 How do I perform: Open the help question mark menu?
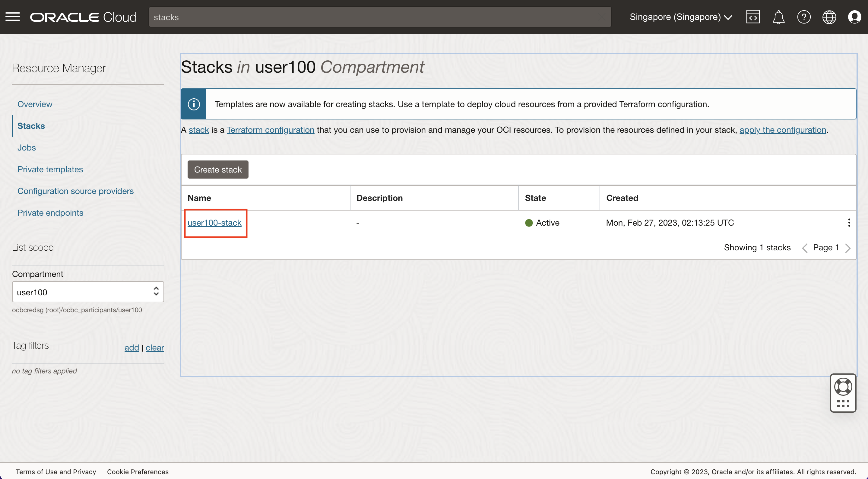tap(804, 17)
